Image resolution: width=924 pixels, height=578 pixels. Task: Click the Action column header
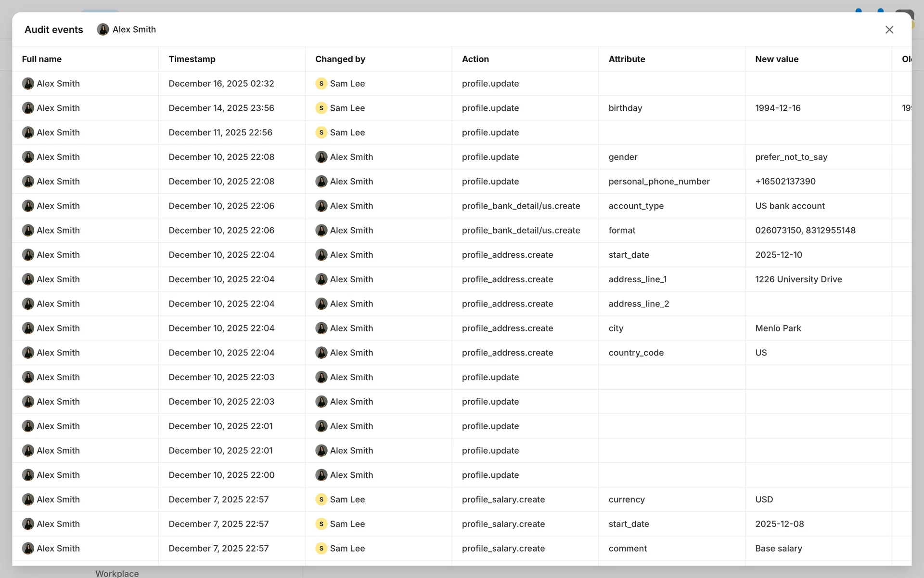475,59
